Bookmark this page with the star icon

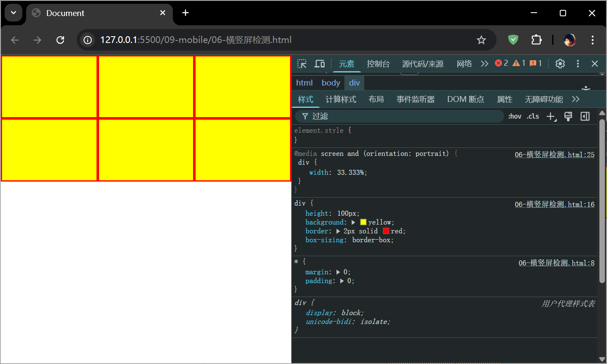481,40
